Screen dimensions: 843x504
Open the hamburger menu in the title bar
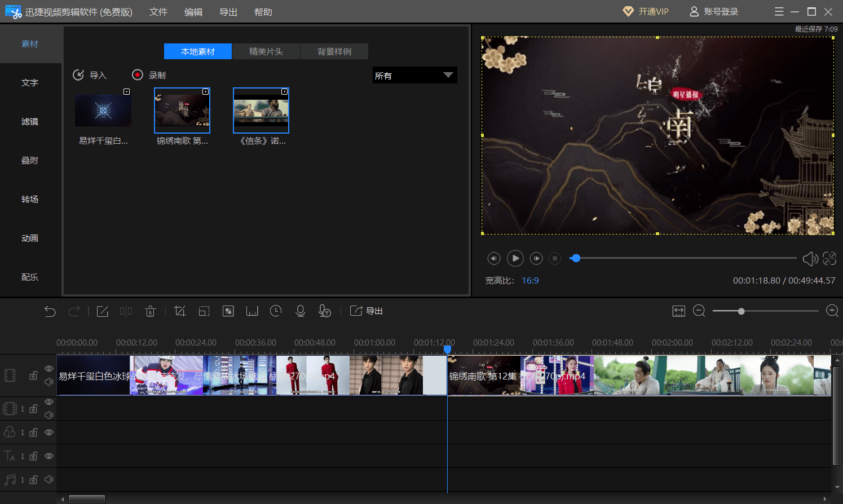coord(779,12)
